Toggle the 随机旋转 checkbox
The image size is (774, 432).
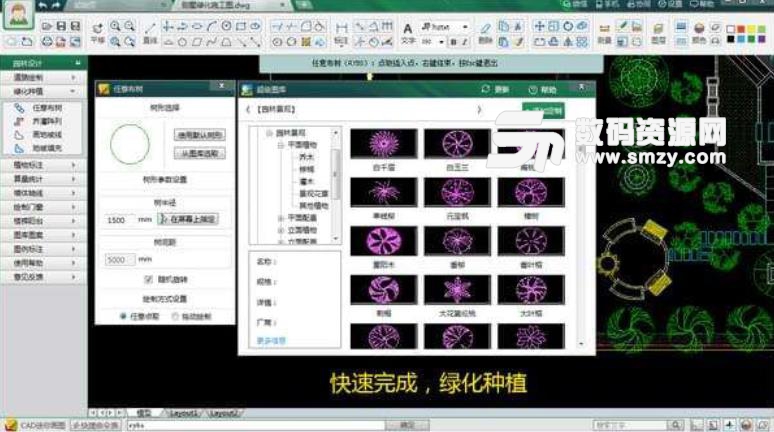pos(148,279)
